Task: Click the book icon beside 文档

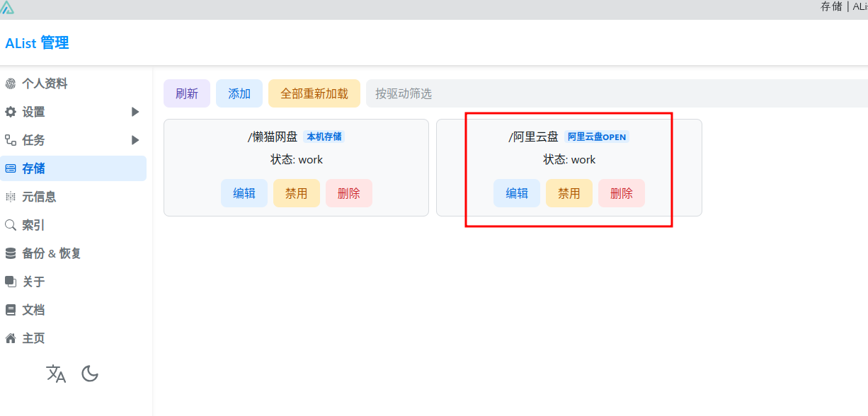Action: click(x=11, y=310)
